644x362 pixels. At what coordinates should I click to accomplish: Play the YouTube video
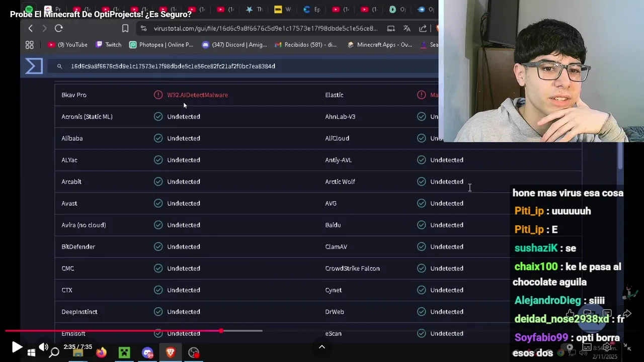tap(17, 347)
